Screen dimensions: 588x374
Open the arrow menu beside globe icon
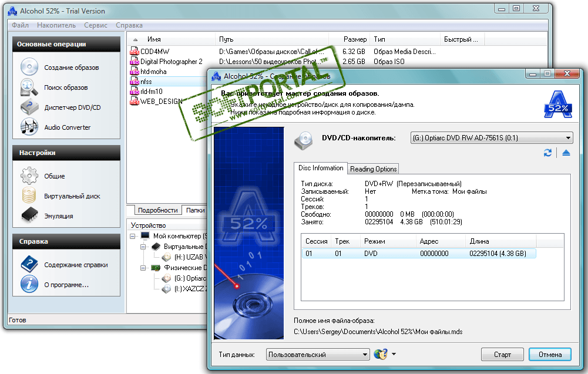click(x=394, y=354)
